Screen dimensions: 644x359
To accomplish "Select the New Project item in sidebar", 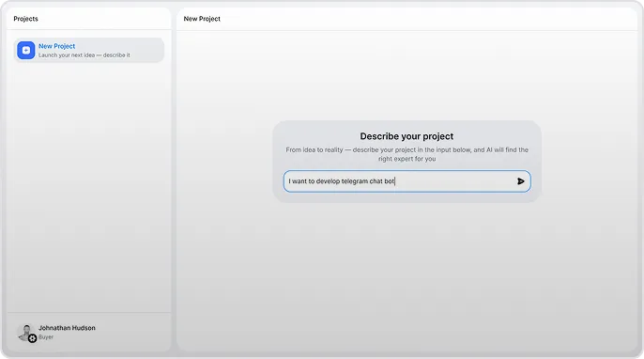I will tap(88, 50).
